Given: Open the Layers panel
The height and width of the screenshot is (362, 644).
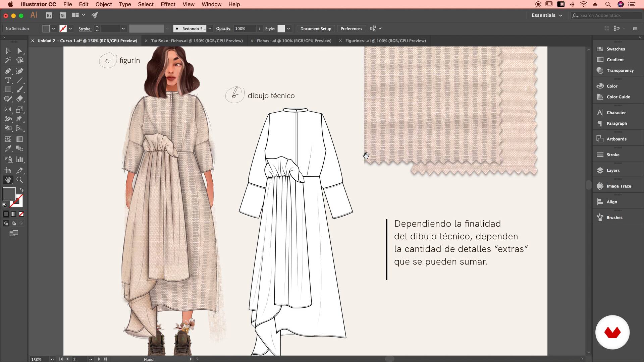Looking at the screenshot, I should click(x=612, y=170).
